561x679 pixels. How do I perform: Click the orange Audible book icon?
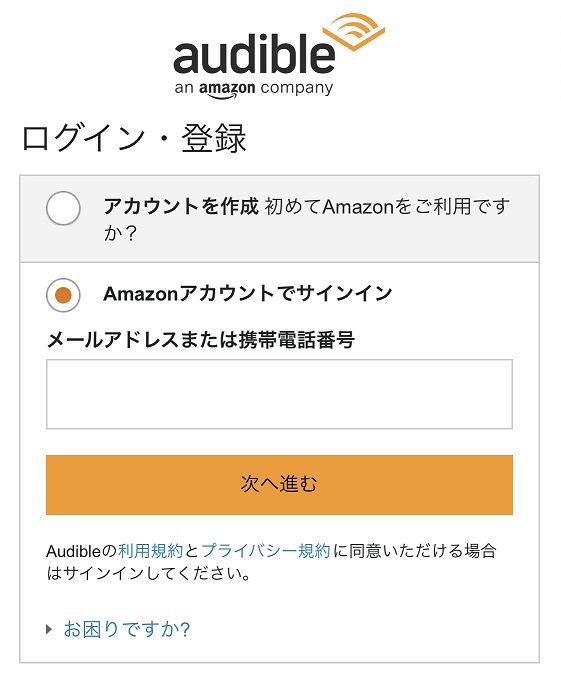[x=354, y=32]
